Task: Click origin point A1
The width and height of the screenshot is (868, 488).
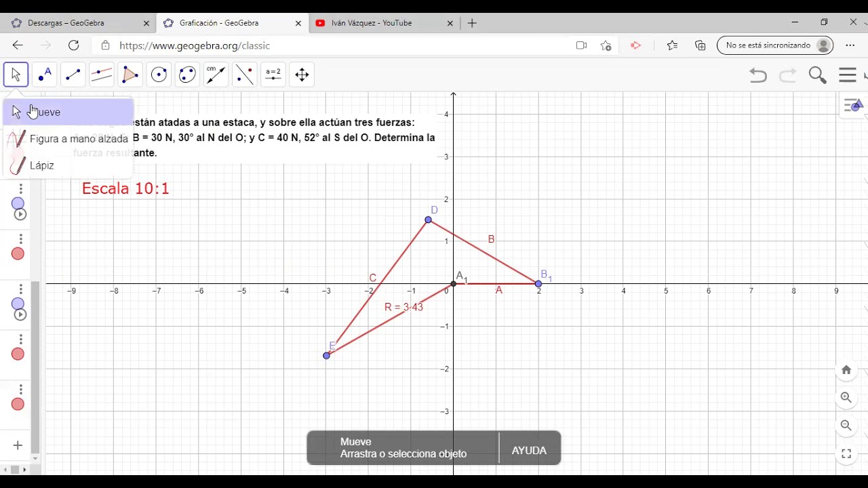Action: (x=453, y=283)
